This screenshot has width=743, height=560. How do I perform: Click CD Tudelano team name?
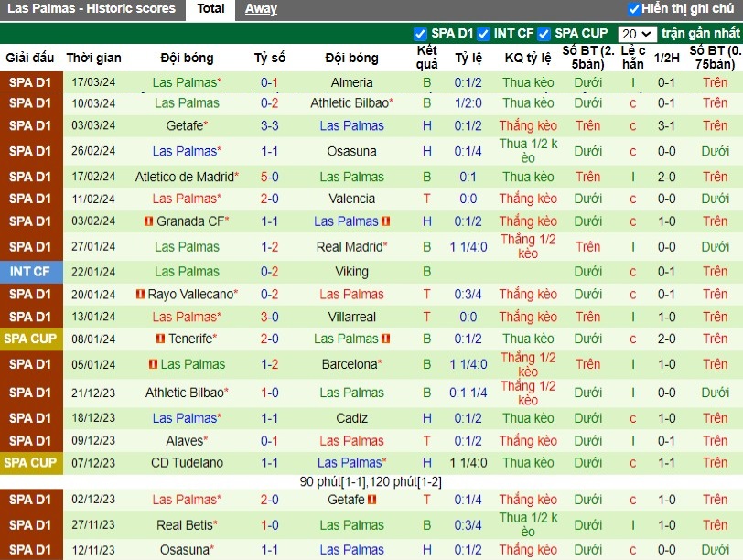coord(187,463)
